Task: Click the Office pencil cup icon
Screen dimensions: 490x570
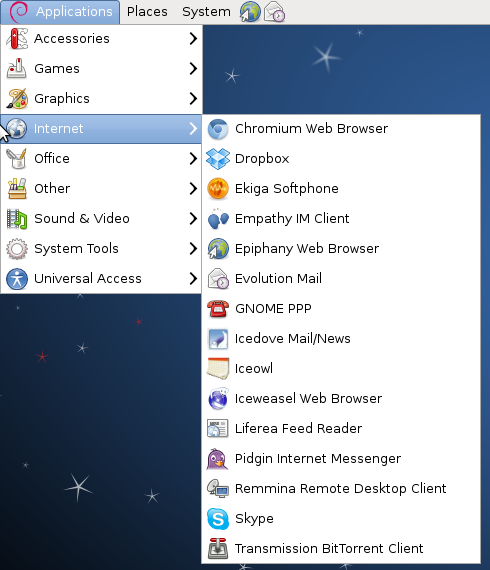Action: click(x=17, y=158)
